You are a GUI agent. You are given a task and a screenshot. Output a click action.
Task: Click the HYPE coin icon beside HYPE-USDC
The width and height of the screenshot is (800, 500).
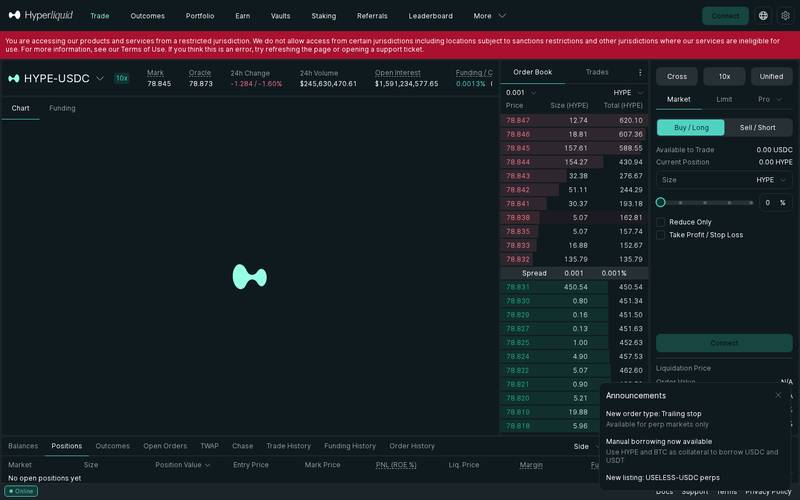(x=14, y=78)
